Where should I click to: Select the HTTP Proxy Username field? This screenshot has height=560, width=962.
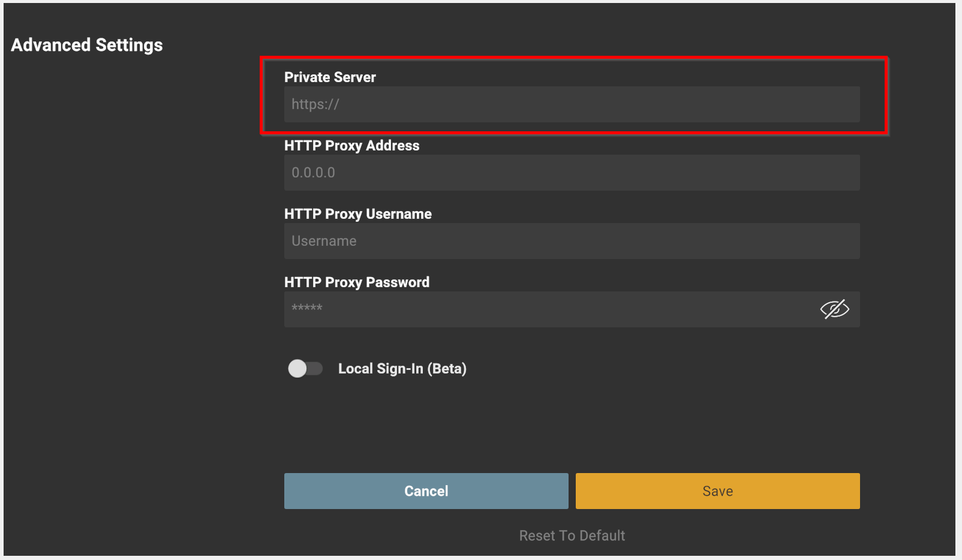pos(571,241)
